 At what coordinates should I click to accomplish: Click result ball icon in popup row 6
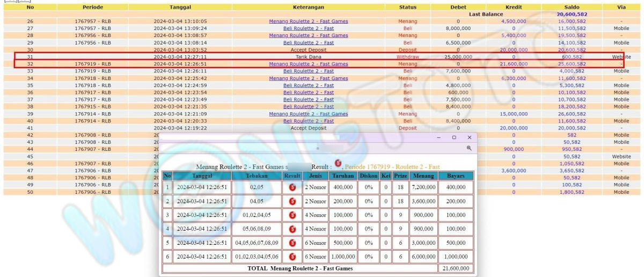[292, 257]
